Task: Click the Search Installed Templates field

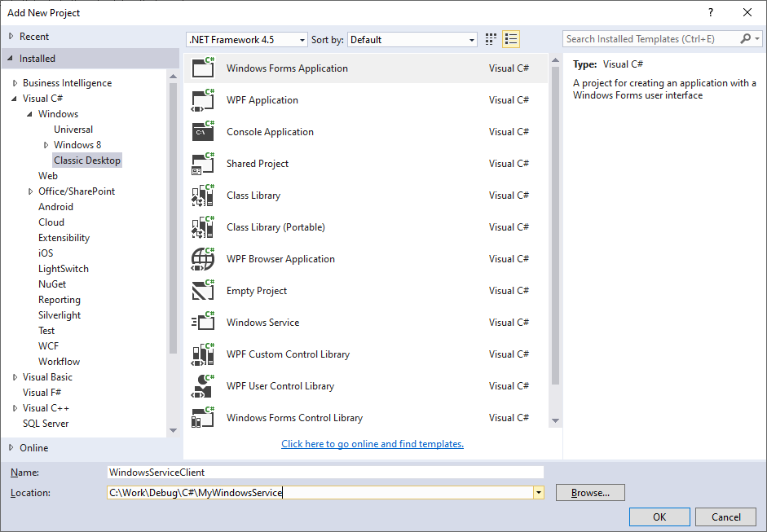Action: 651,38
